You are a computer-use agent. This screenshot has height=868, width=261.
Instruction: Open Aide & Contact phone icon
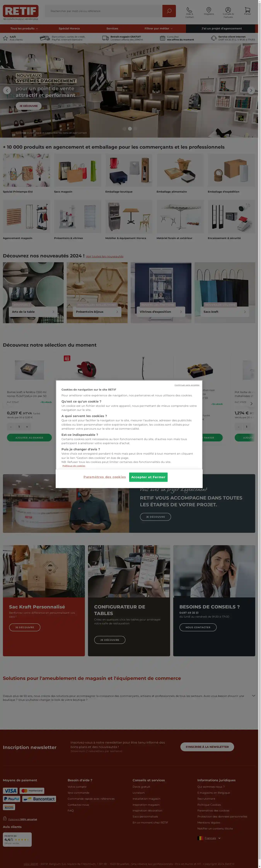[x=189, y=10]
